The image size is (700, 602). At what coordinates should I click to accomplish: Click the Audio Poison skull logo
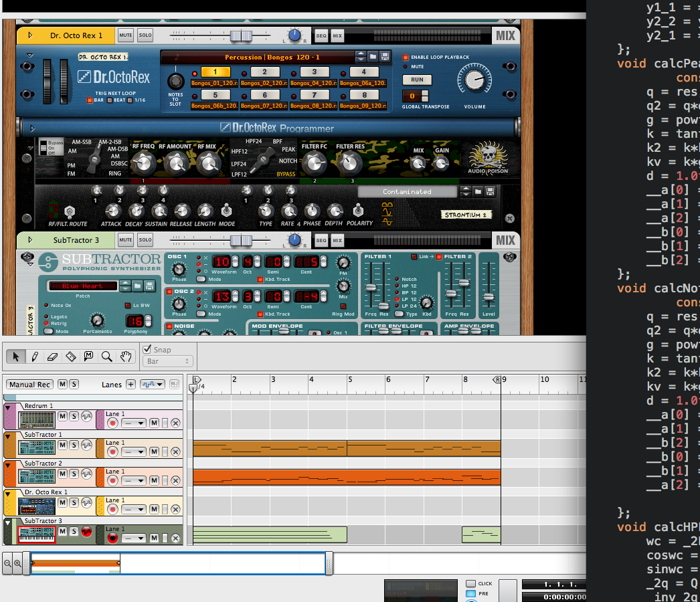point(488,158)
